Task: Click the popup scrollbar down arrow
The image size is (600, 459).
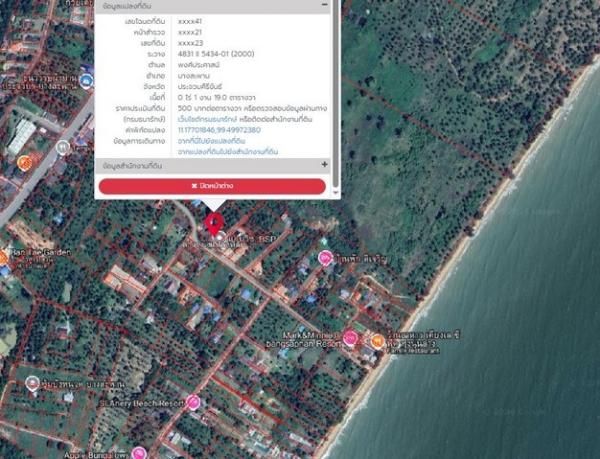Action: point(336,192)
